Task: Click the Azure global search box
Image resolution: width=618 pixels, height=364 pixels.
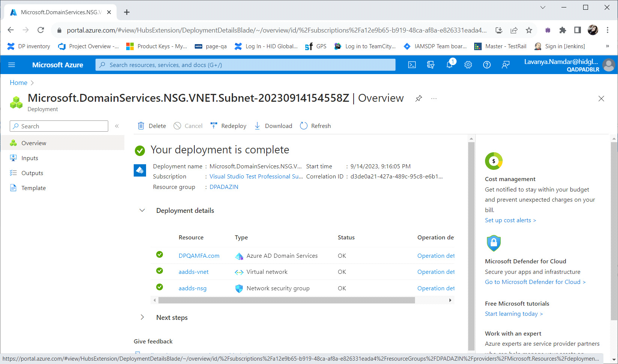Action: [x=245, y=65]
